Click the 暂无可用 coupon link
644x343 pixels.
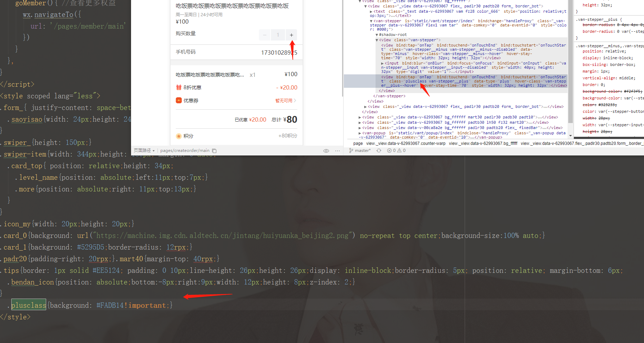click(x=284, y=100)
